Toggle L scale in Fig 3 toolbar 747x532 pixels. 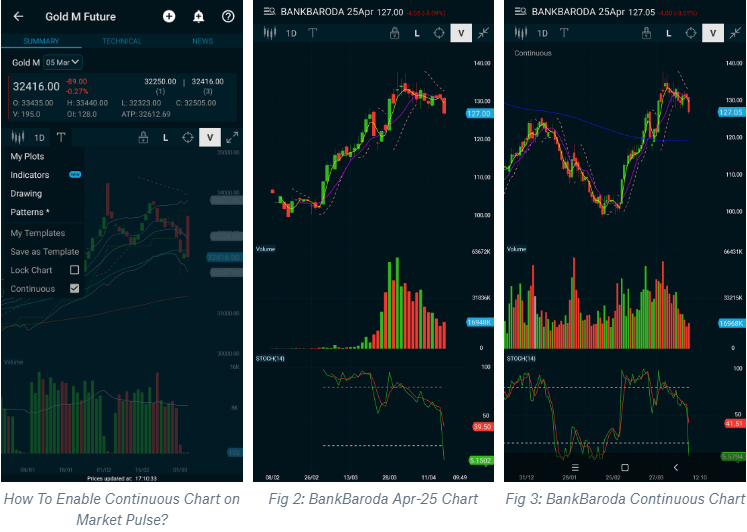[x=668, y=33]
